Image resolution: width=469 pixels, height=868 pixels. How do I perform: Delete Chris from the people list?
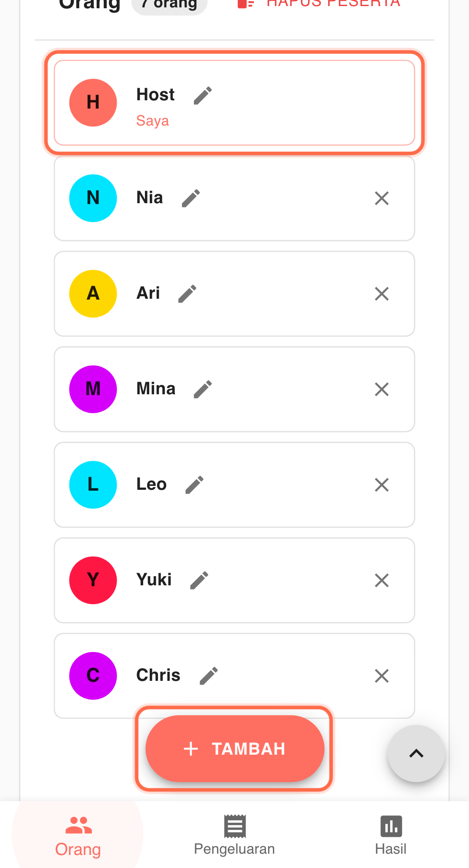[381, 676]
